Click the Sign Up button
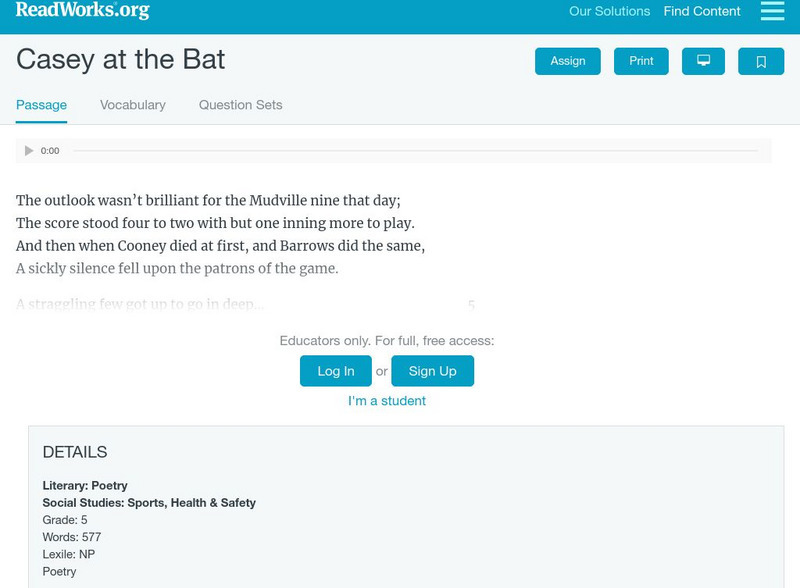 pos(432,371)
